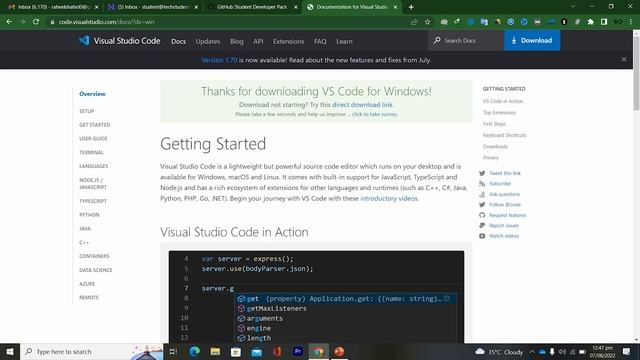Open Adobe Premiere Pro from taskbar
This screenshot has height=360, width=640.
coord(298,351)
